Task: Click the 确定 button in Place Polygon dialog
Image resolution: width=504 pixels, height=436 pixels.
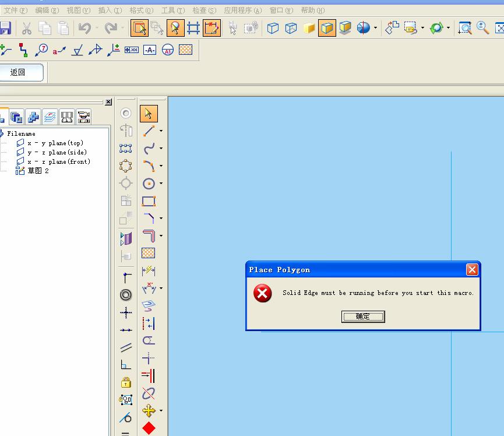Action: point(363,317)
